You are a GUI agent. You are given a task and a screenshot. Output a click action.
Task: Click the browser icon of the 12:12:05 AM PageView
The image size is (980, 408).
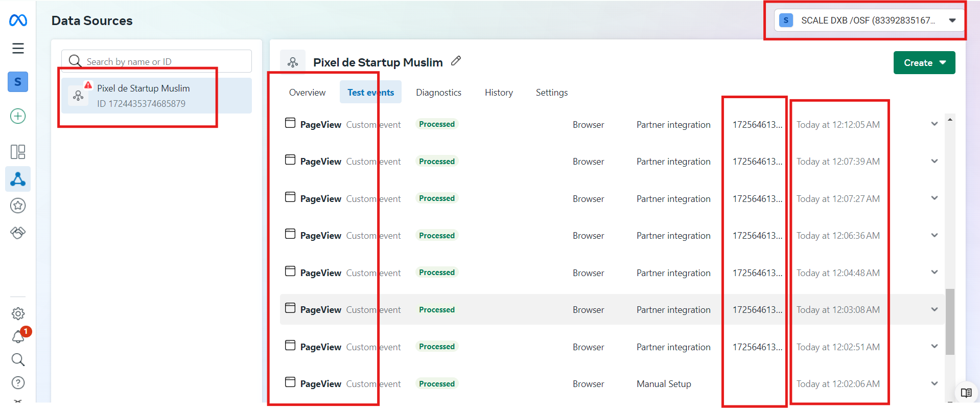click(290, 123)
